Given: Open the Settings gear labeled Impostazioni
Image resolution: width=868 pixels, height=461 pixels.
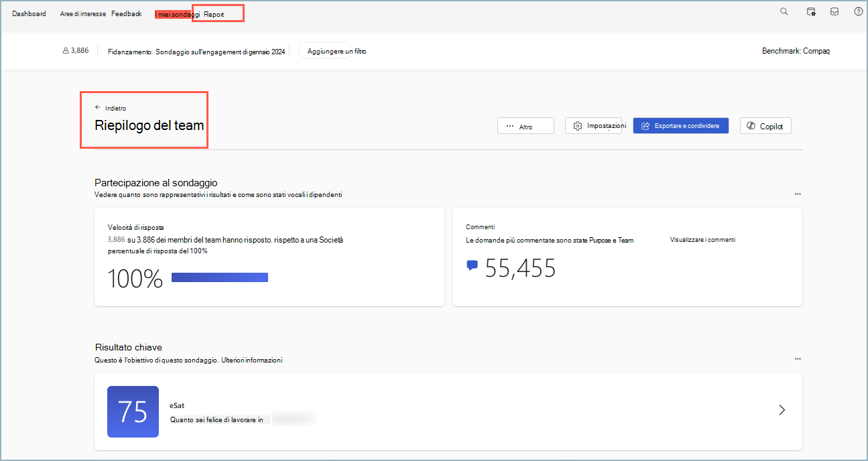Looking at the screenshot, I should tap(595, 125).
